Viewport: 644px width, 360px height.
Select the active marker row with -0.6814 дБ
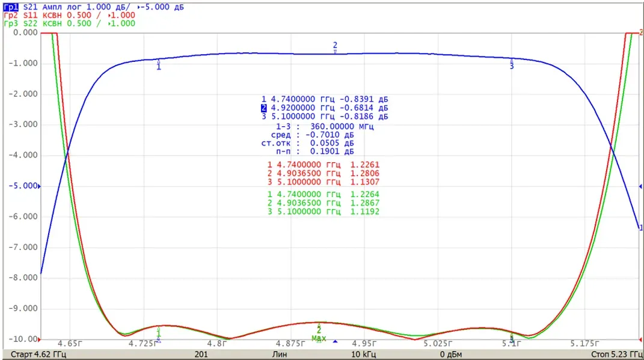click(x=325, y=108)
